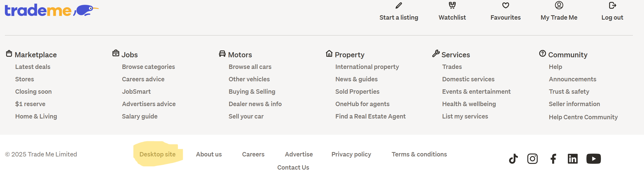Screen dimensions: 644x182
Task: Click the Favourites heart icon
Action: tap(505, 5)
